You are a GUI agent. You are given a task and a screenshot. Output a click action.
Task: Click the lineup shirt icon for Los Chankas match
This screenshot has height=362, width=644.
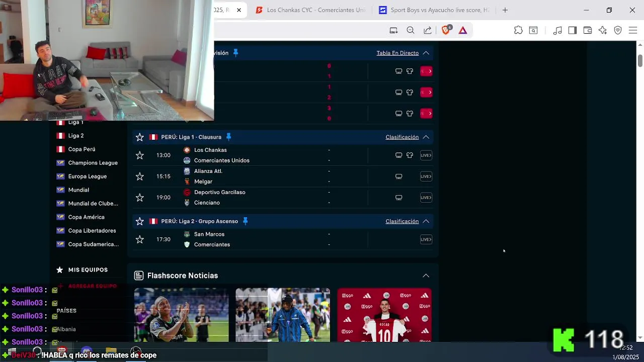click(410, 155)
